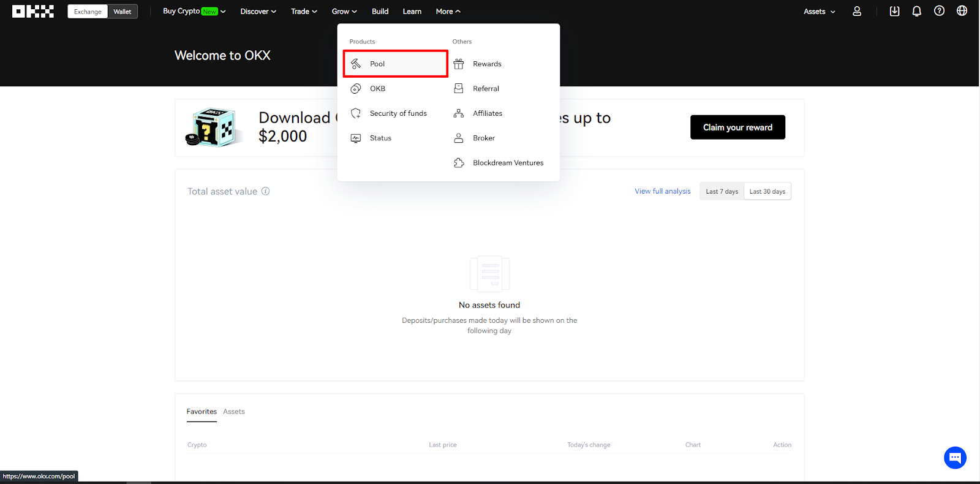The image size is (980, 484).
Task: Click the Last price column header
Action: coord(443,445)
